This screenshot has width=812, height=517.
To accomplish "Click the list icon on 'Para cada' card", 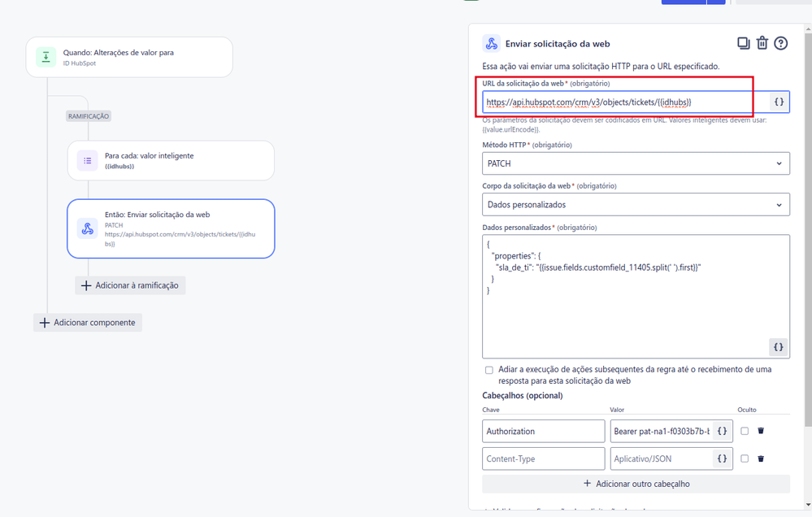I will click(x=88, y=161).
